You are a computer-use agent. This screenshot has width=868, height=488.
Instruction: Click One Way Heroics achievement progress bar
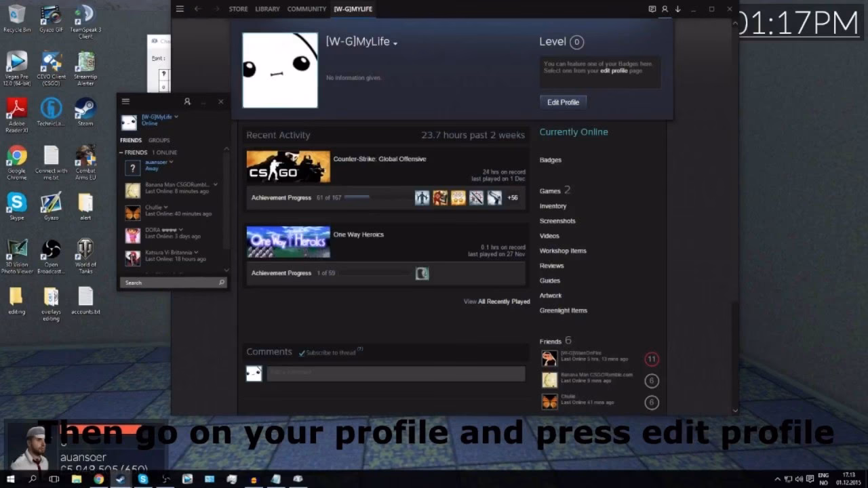tap(374, 273)
